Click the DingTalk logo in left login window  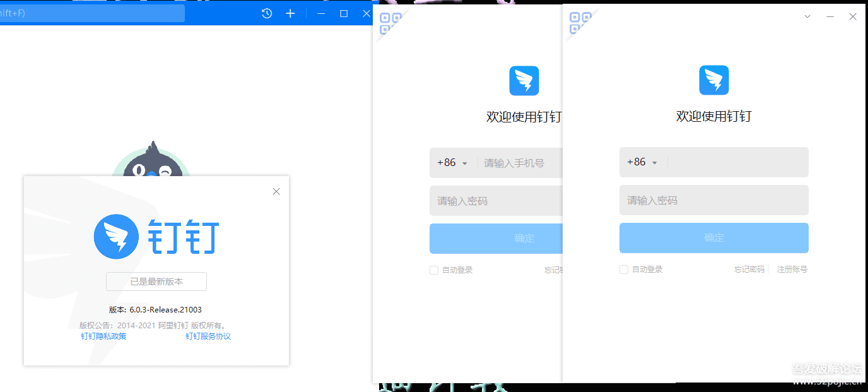[x=524, y=81]
